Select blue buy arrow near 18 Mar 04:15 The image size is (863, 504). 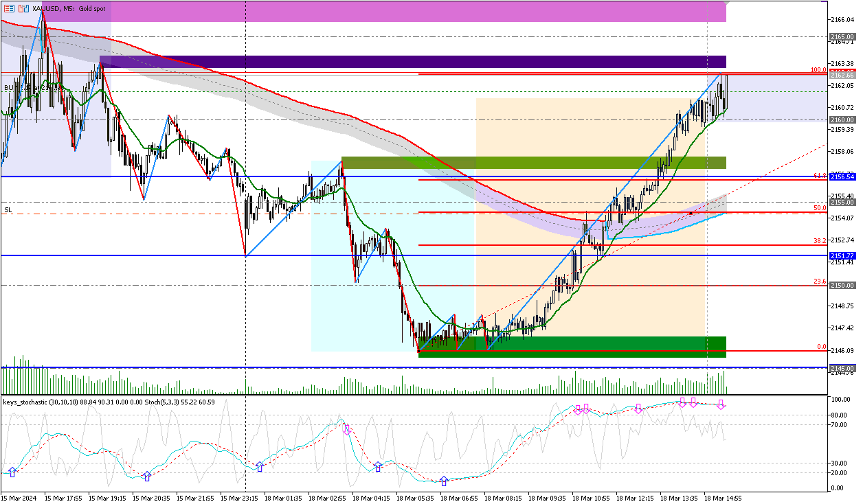point(378,466)
